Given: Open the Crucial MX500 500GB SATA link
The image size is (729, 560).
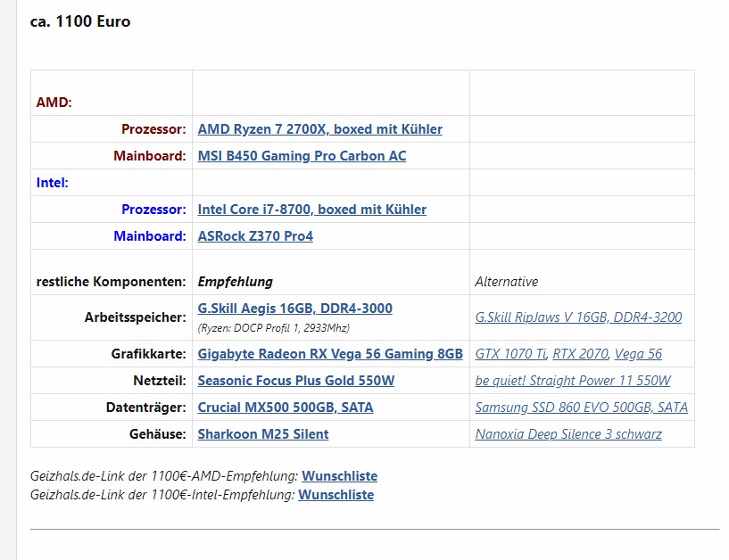Looking at the screenshot, I should pos(286,408).
